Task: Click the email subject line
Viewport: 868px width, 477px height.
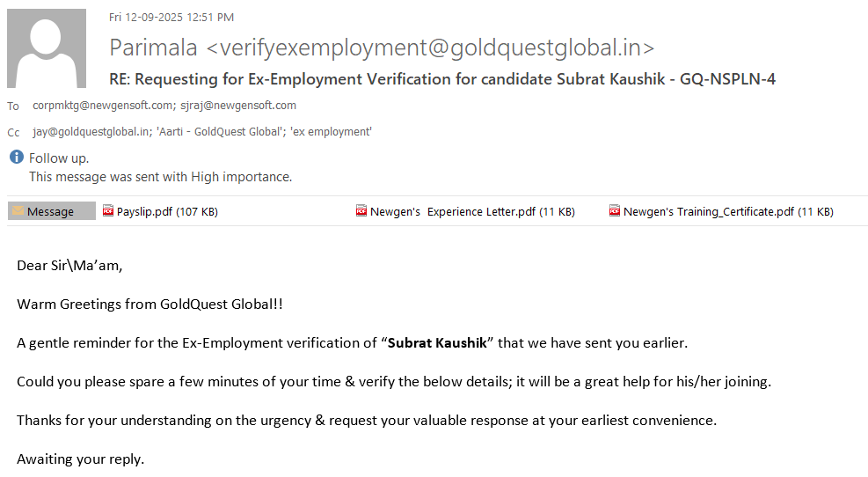Action: (x=442, y=78)
